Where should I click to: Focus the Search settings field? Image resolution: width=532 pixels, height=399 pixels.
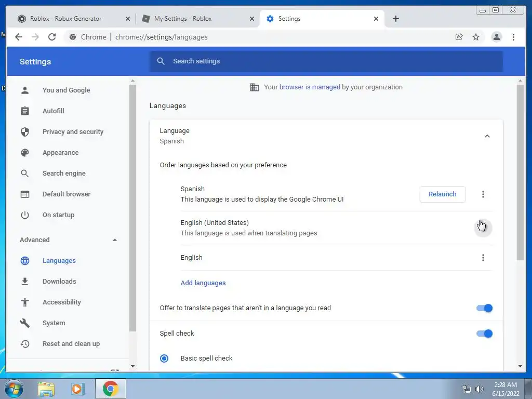click(x=326, y=61)
